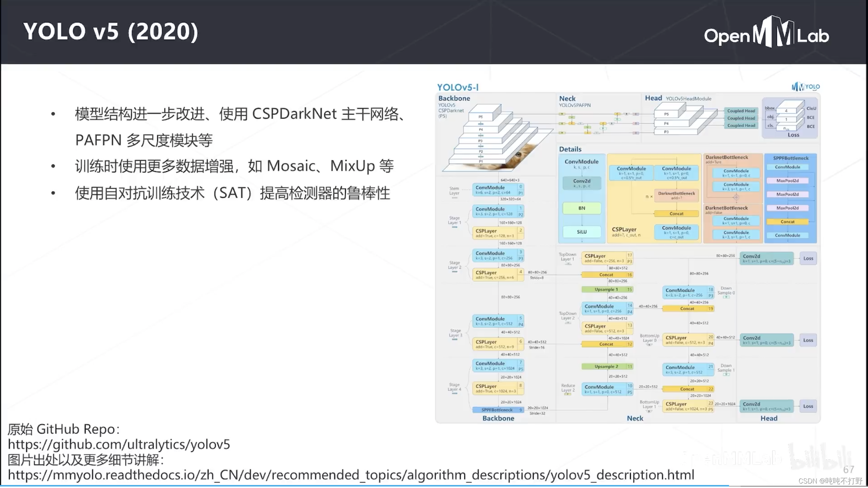Click the MMYOLO logo above diagram

(805, 87)
